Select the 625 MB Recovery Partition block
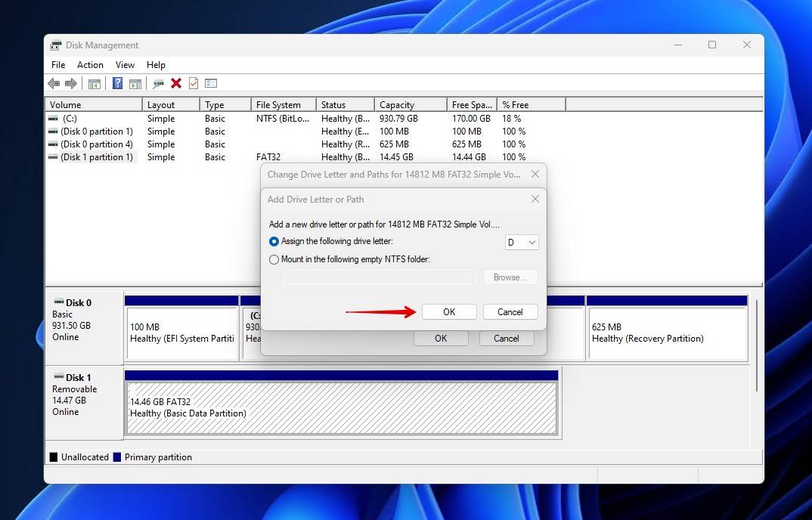Screen dimensions: 812x520 point(668,333)
